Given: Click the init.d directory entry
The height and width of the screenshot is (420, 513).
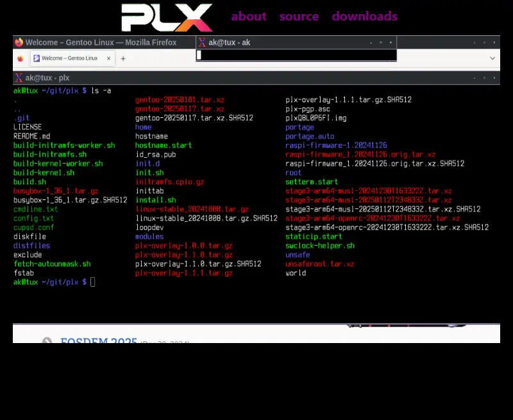Looking at the screenshot, I should (x=147, y=164).
